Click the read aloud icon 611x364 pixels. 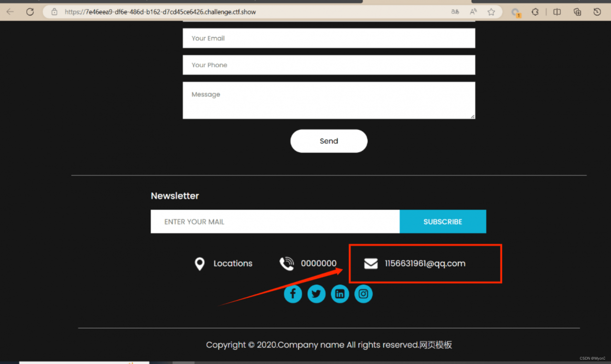click(x=474, y=12)
